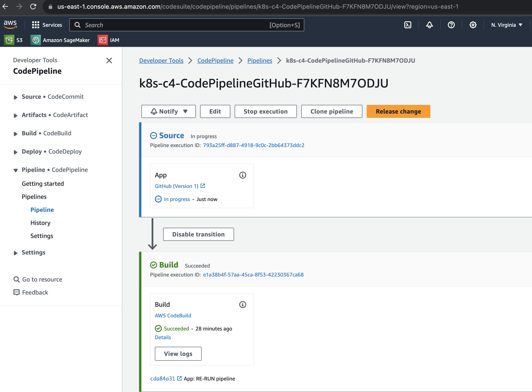This screenshot has width=532, height=392.
Task: Open the build Details link
Action: 163,337
